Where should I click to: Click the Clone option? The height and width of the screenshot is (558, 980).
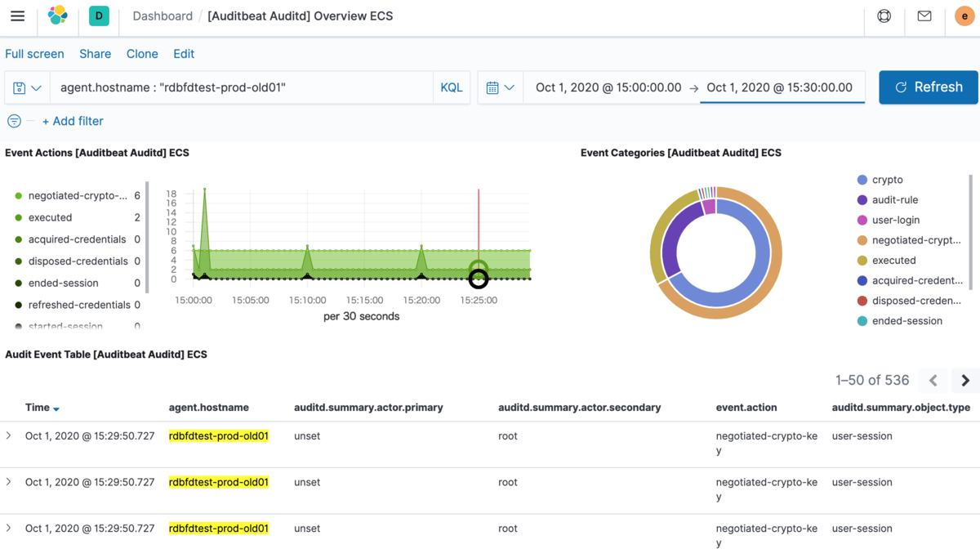point(142,54)
